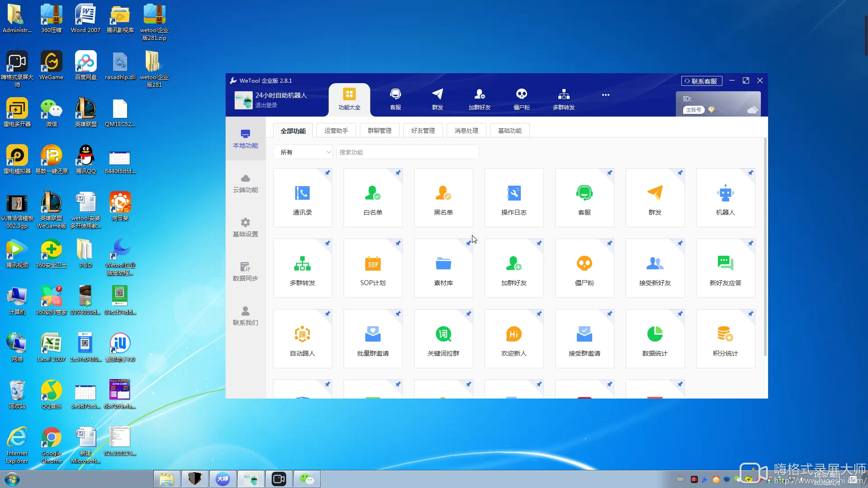
Task: Click the 退出登录 logout link
Action: coord(266,105)
